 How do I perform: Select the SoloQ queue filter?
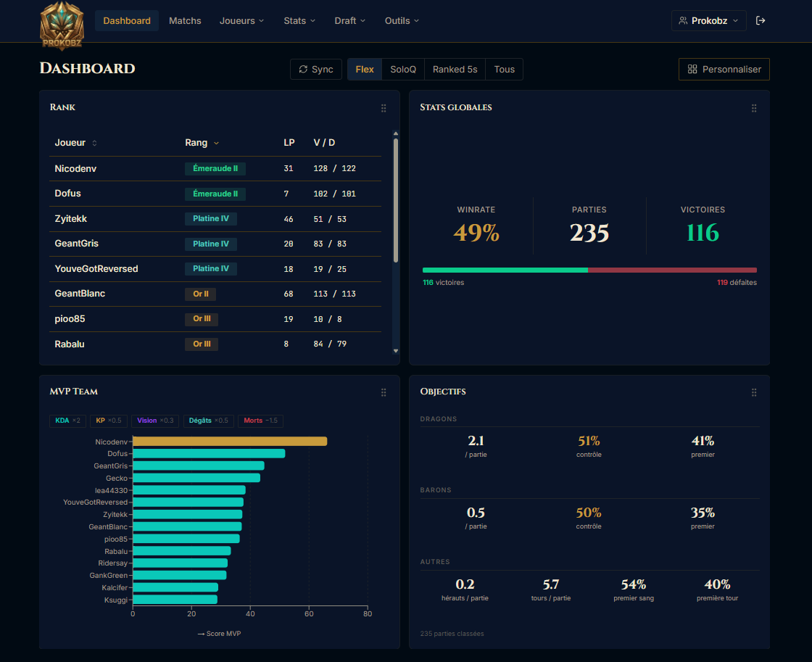click(403, 70)
